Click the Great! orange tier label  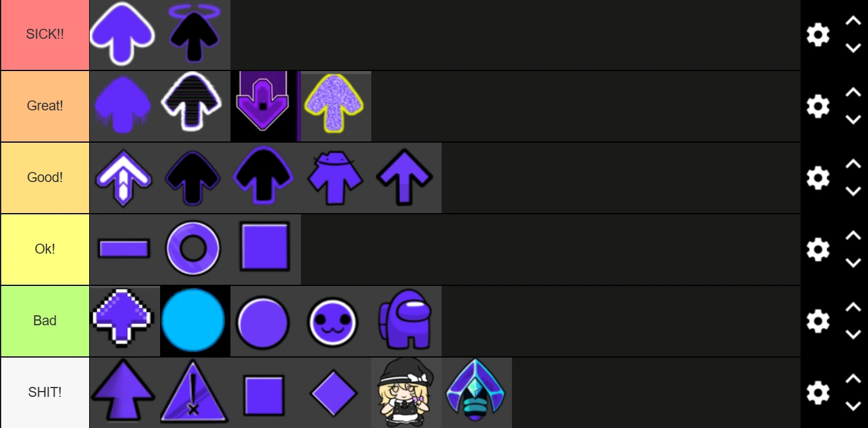point(45,106)
